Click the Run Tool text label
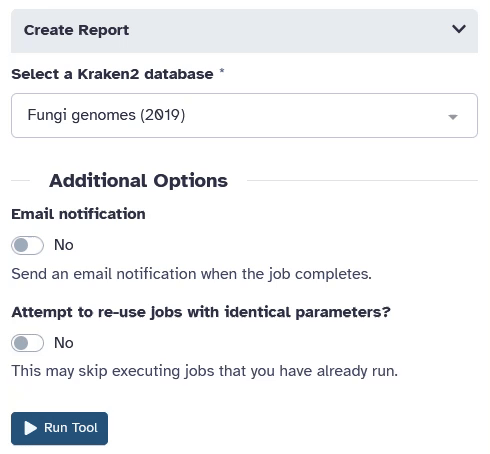Image resolution: width=490 pixels, height=454 pixels. [x=71, y=428]
